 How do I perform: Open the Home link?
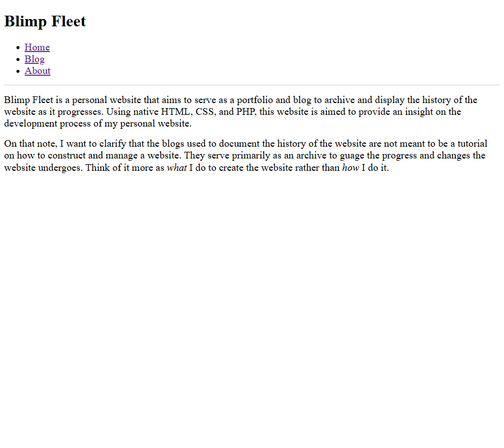(x=37, y=48)
